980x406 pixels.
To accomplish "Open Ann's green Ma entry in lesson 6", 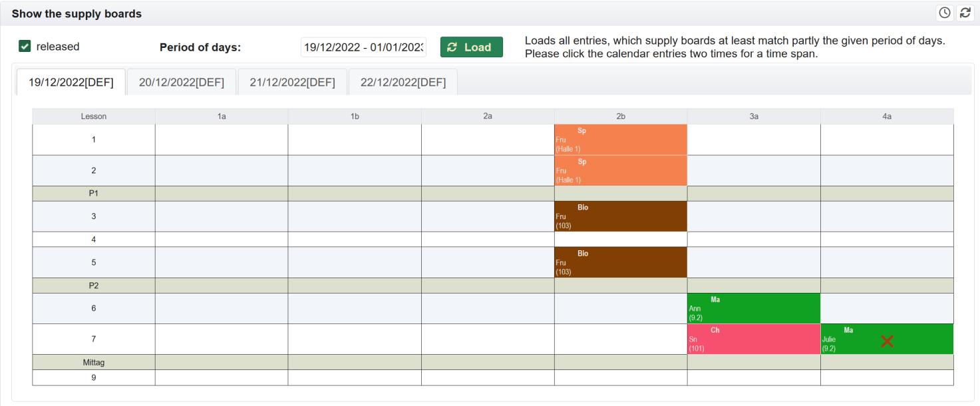I will [753, 308].
